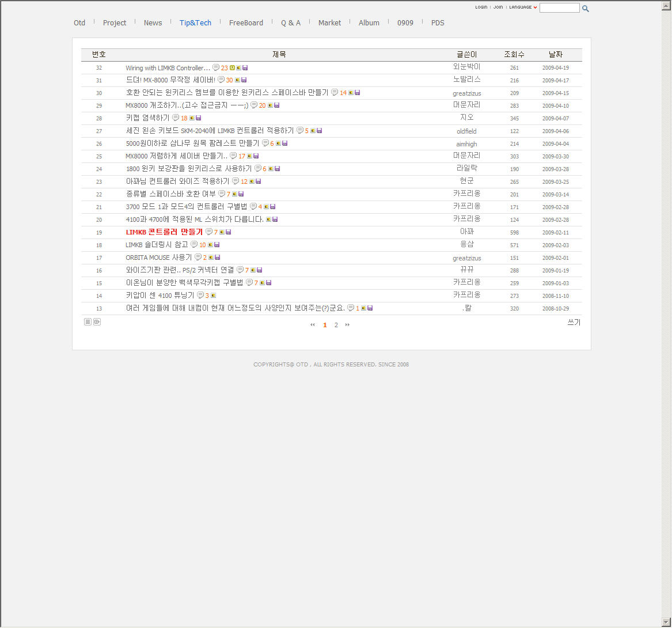672x628 pixels.
Task: Click the disk icon on '키캡 염색하기' row
Action: 199,118
